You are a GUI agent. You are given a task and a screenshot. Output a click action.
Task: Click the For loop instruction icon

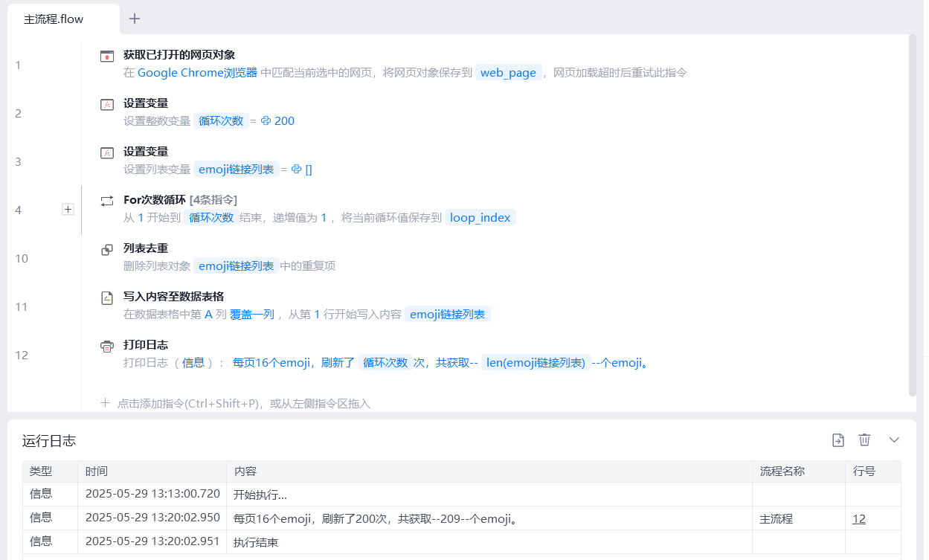(x=107, y=201)
